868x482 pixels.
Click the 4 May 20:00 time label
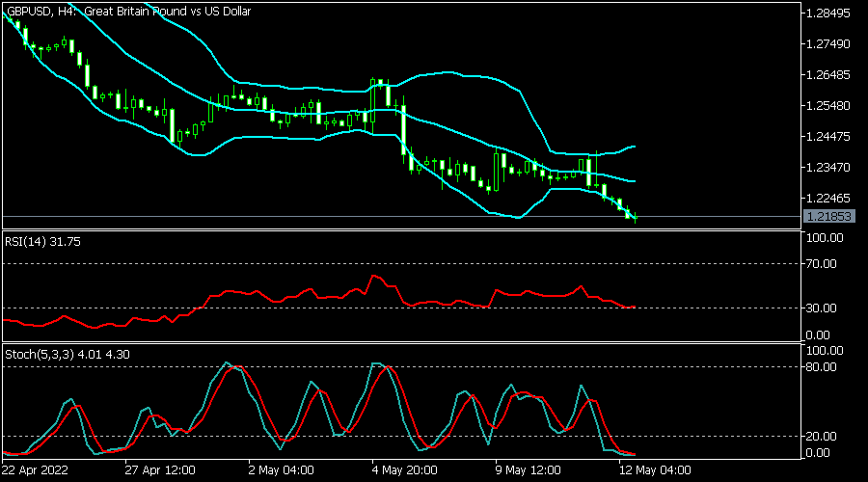(x=405, y=470)
